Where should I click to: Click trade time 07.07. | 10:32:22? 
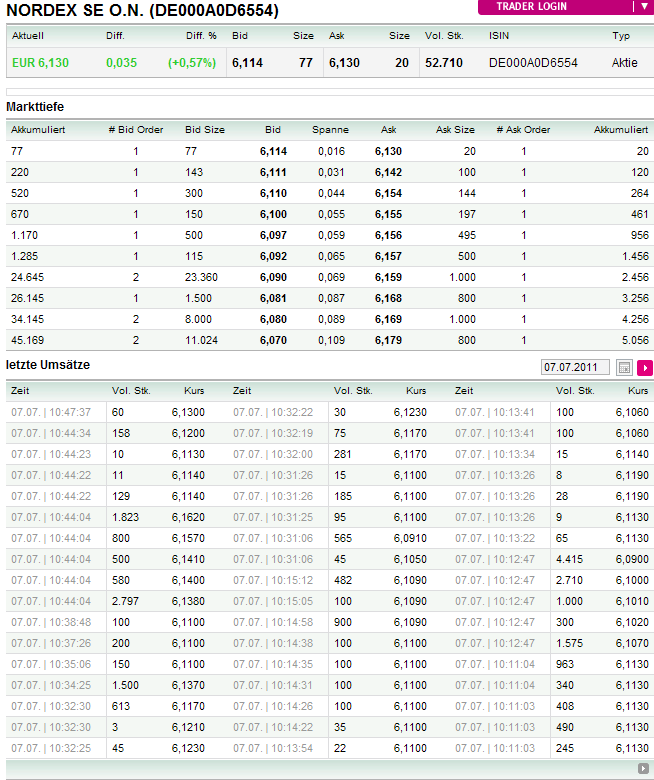(273, 412)
